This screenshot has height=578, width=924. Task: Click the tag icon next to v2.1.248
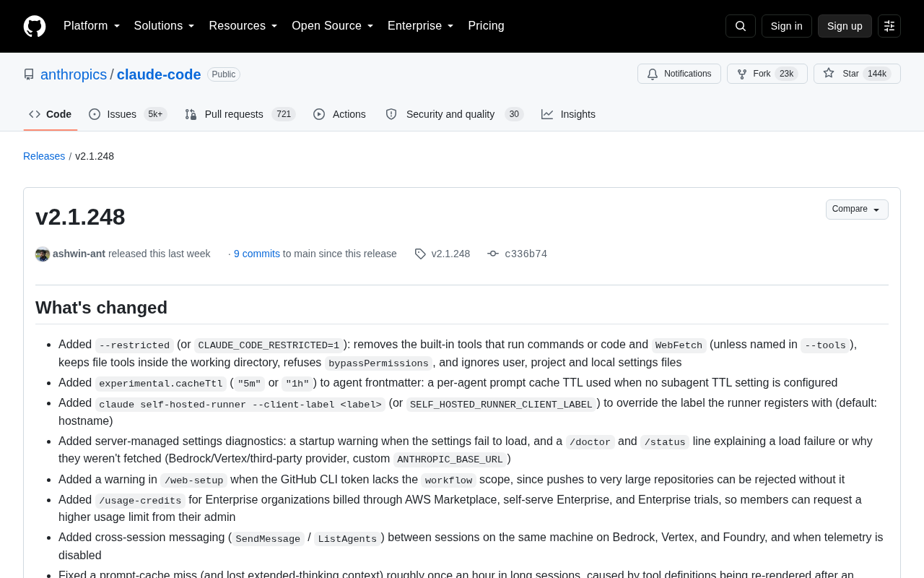coord(420,254)
